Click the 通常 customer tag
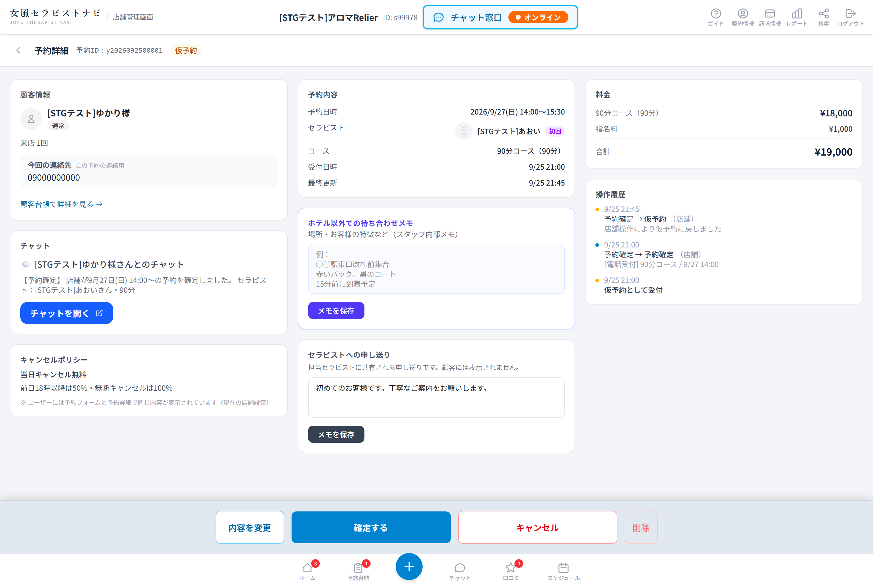 [58, 127]
